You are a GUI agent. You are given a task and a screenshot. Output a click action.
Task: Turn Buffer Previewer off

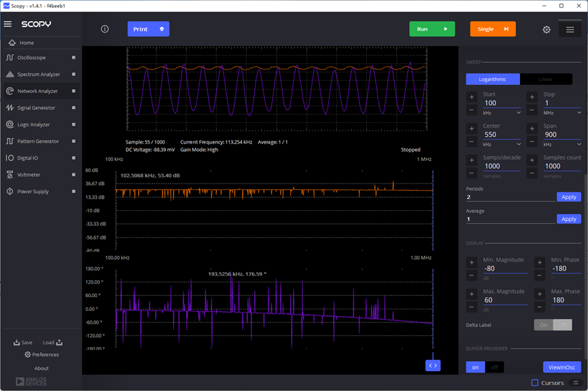pos(494,367)
